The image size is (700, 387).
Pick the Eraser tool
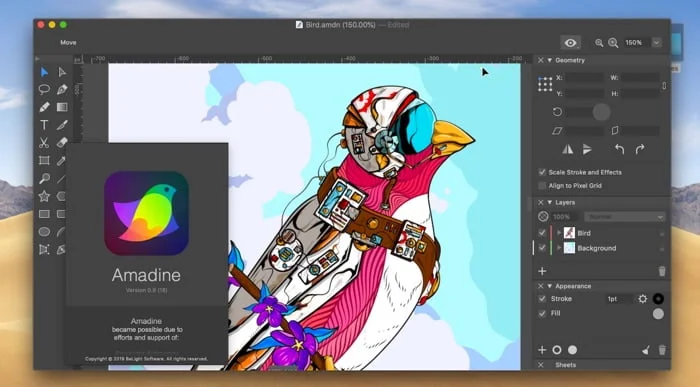pyautogui.click(x=62, y=143)
